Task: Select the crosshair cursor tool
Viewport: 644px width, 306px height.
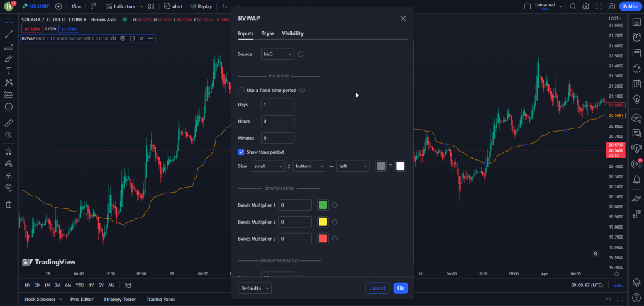Action: click(9, 22)
